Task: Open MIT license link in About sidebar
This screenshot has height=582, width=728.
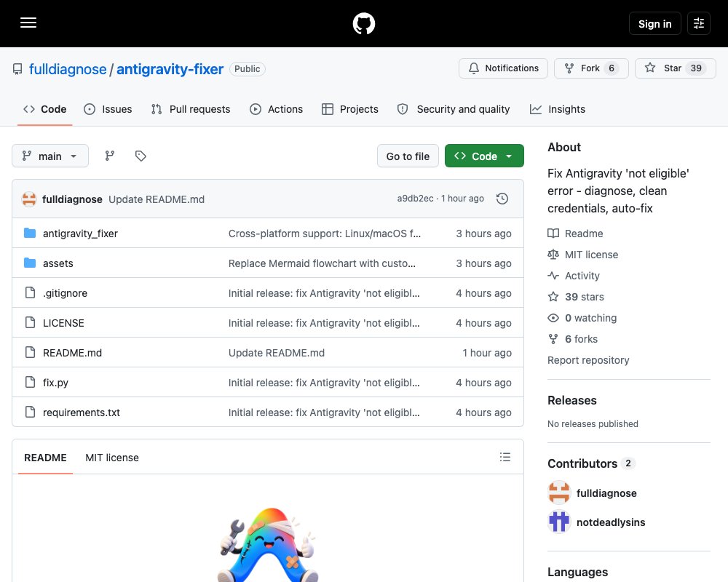Action: tap(582, 255)
